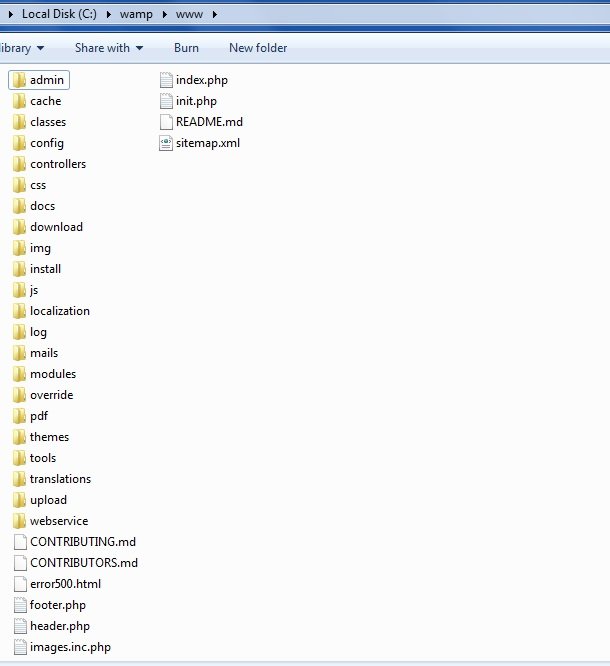Select the CONTRIBUTORS.md file name
This screenshot has height=666, width=610.
[x=84, y=563]
